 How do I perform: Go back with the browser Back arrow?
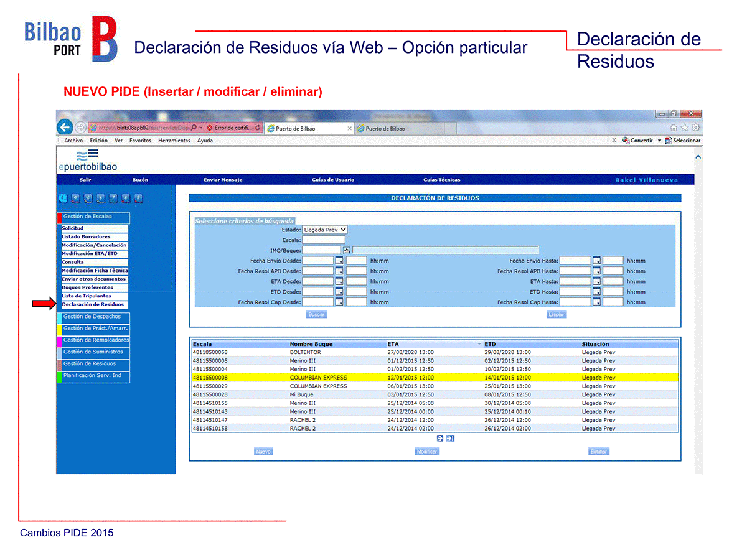(65, 127)
